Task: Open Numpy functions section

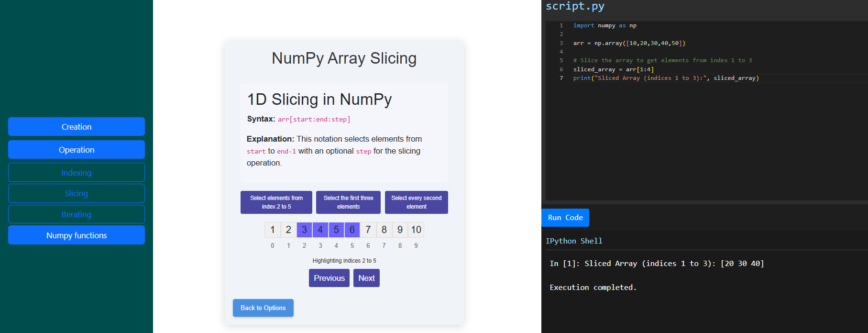Action: pyautogui.click(x=77, y=235)
